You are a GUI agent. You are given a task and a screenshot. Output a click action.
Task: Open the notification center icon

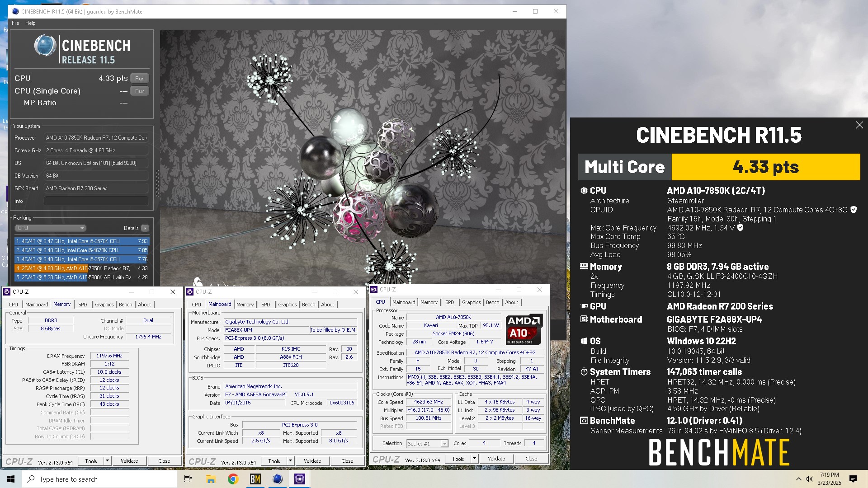coord(853,479)
